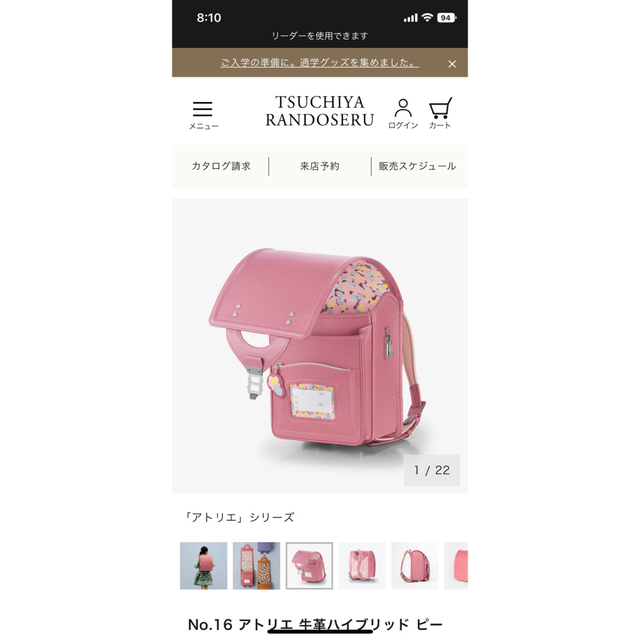
Task: Open the ご入学の準備に announcement link
Action: pos(320,63)
